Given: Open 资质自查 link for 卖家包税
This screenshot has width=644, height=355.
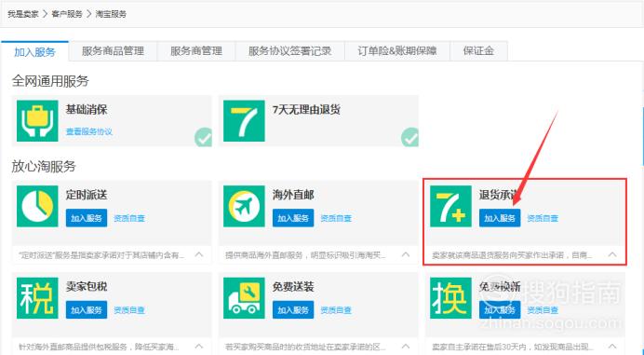Looking at the screenshot, I should pos(129,309).
